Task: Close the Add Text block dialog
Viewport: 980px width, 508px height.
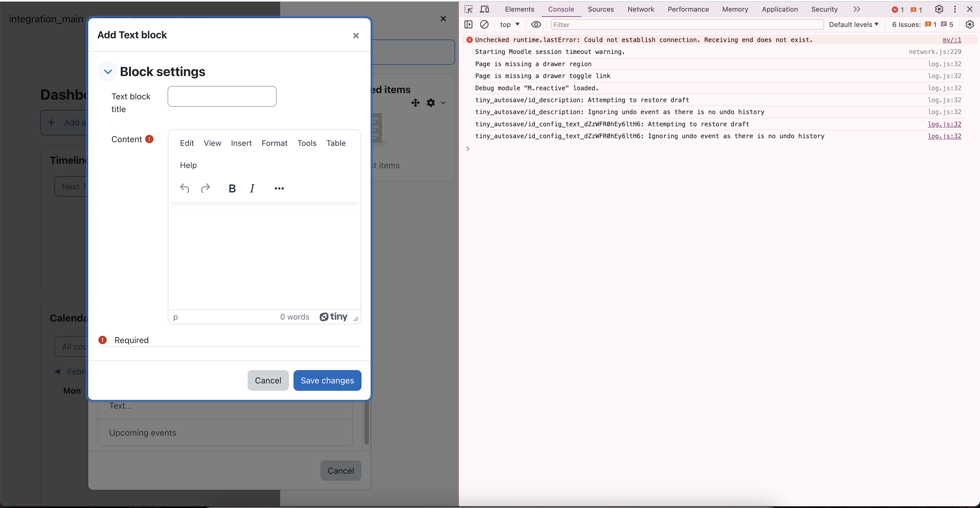Action: 356,35
